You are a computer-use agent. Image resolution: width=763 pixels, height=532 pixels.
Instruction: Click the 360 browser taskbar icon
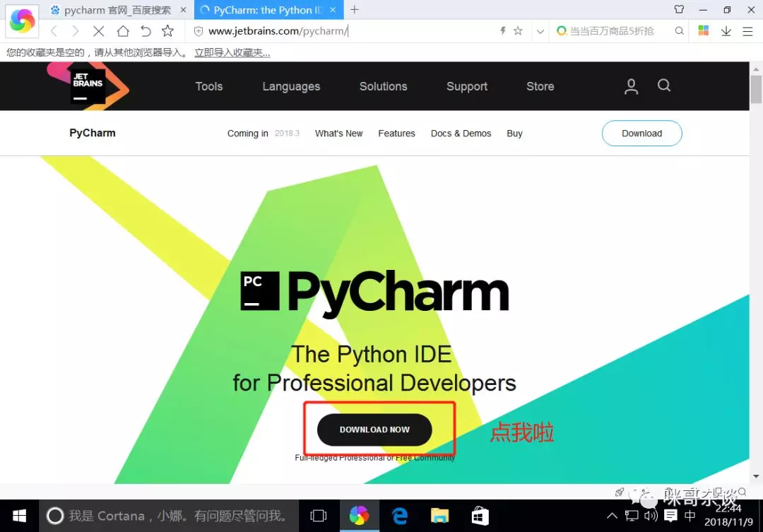[359, 516]
